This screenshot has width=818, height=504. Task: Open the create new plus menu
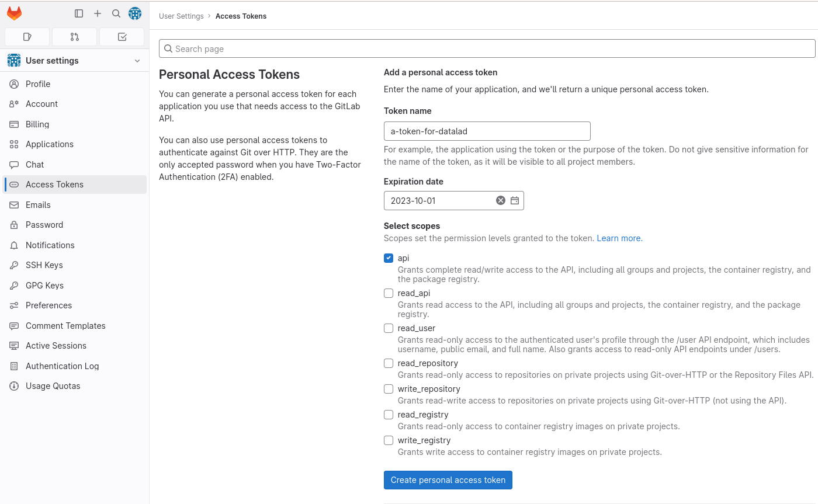[x=98, y=13]
